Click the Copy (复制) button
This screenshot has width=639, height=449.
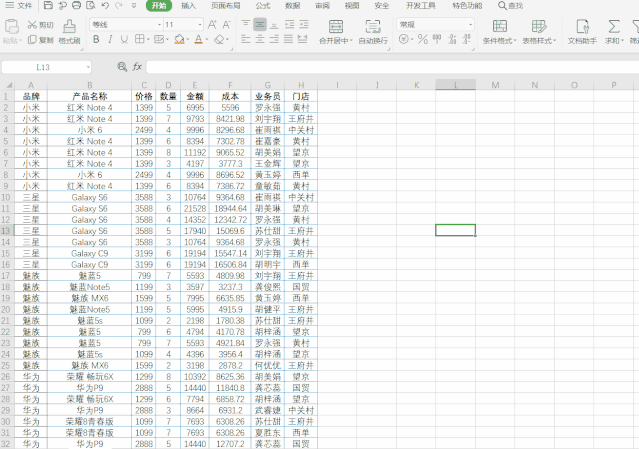[x=40, y=40]
